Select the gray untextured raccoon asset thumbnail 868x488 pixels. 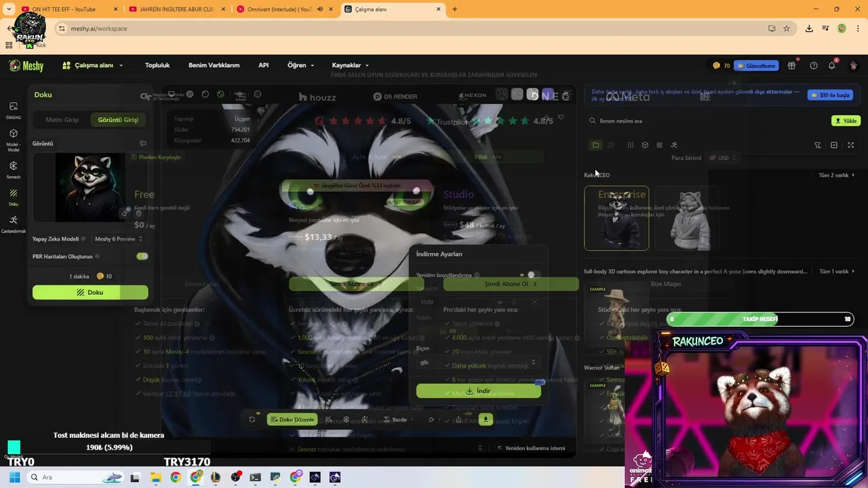pos(686,218)
